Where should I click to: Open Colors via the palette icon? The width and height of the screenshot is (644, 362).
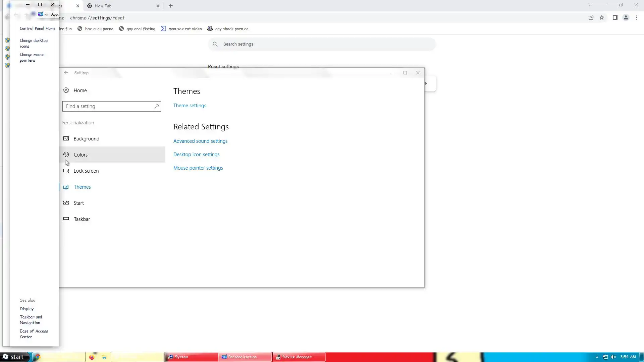pos(66,155)
